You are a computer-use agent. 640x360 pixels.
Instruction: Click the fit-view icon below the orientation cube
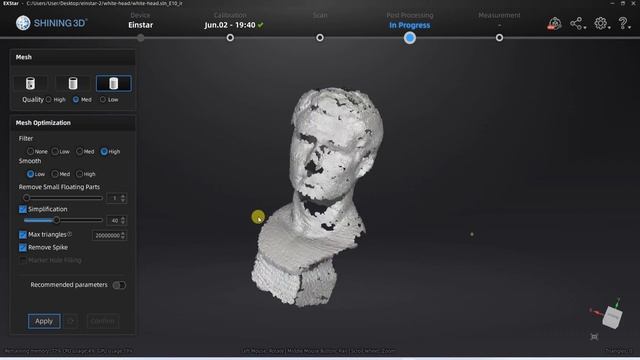tap(594, 337)
